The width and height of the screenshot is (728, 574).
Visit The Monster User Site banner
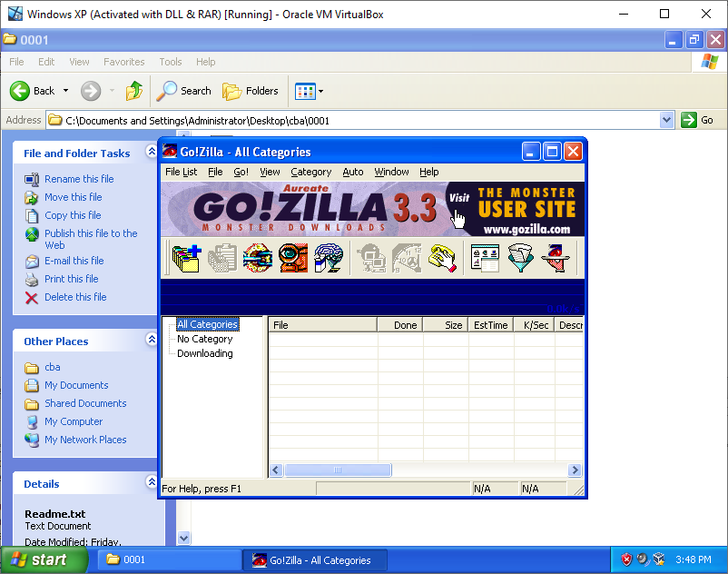514,209
